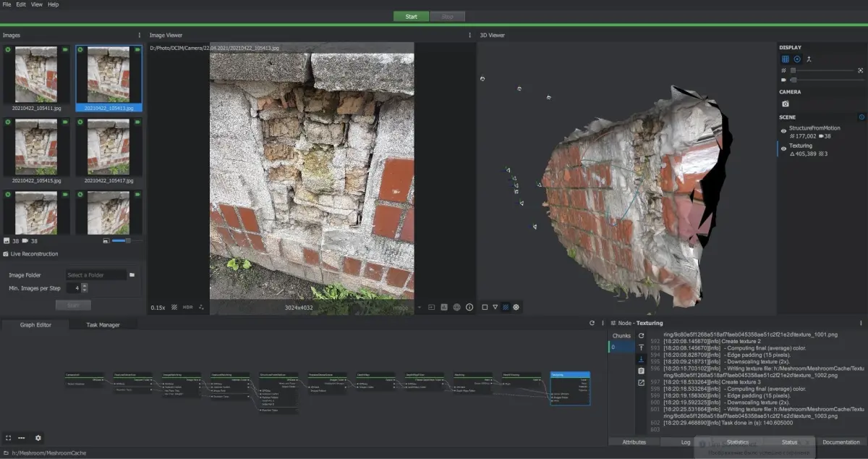Switch to the Documentation tab
Viewport: 868px width, 459px height.
[x=841, y=442]
